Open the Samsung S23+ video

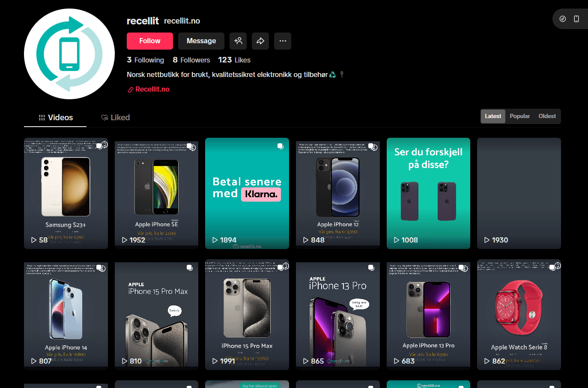click(x=66, y=193)
